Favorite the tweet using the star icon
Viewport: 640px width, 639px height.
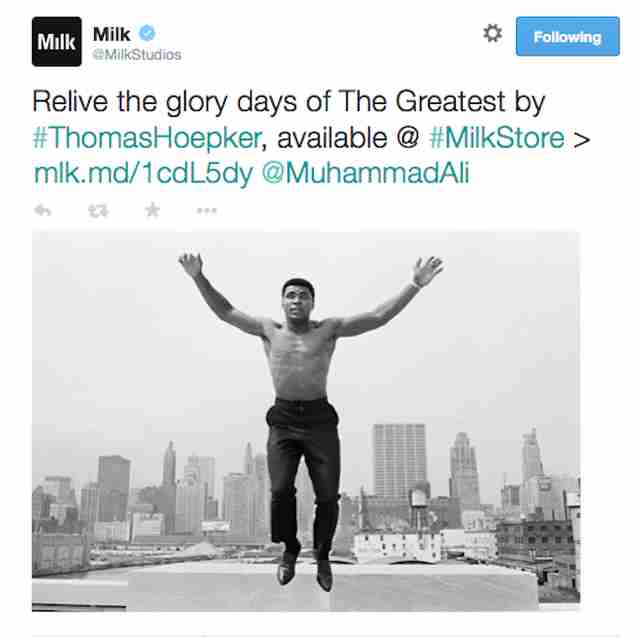[152, 210]
